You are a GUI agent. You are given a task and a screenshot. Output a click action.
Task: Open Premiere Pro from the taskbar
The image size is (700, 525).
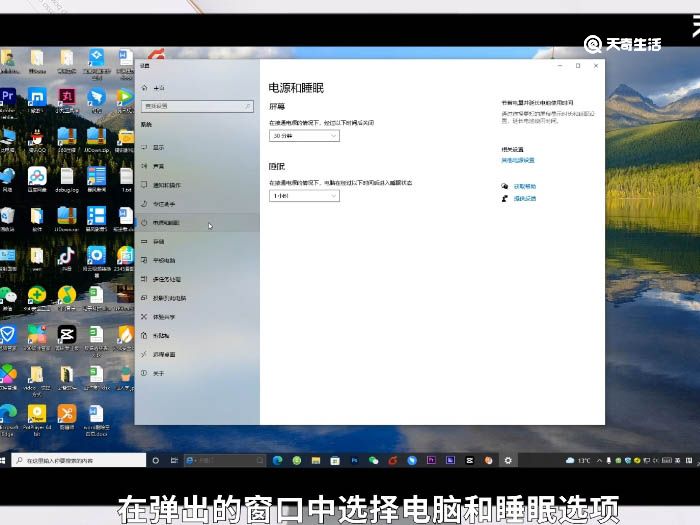[x=431, y=460]
